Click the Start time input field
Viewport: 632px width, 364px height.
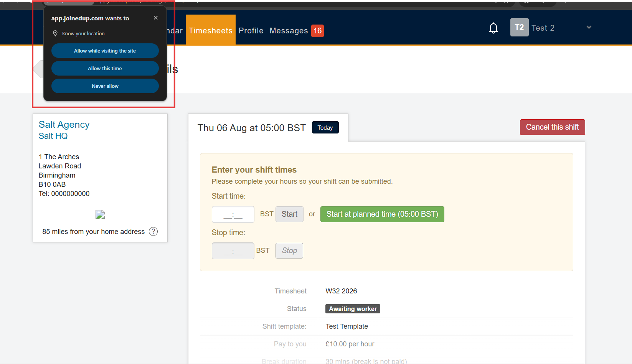click(233, 214)
